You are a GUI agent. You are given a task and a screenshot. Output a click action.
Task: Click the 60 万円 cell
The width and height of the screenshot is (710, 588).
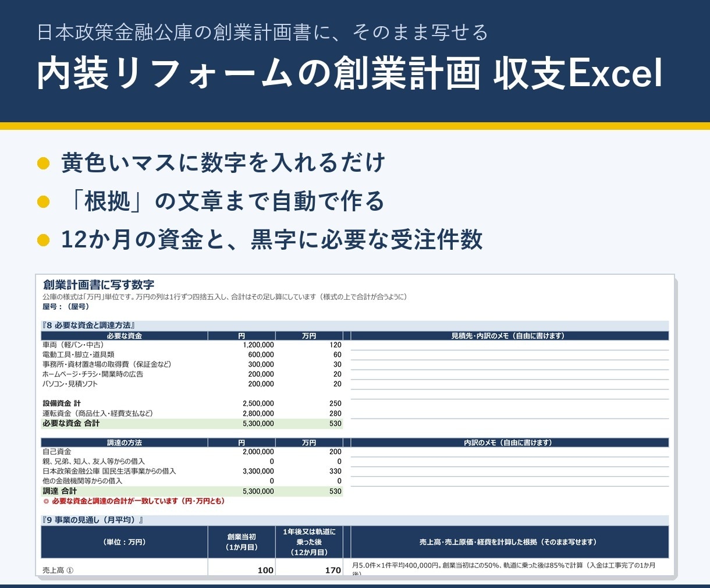[x=338, y=355]
